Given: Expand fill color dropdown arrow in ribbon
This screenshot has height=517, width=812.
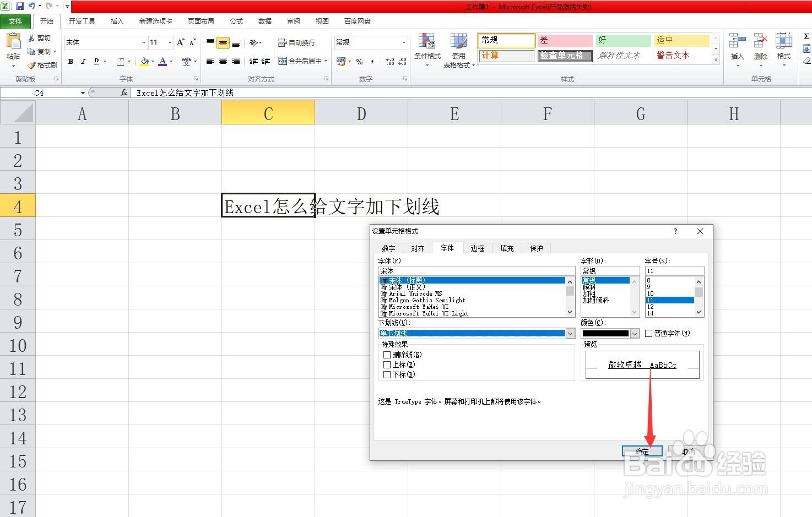Looking at the screenshot, I should pos(153,62).
